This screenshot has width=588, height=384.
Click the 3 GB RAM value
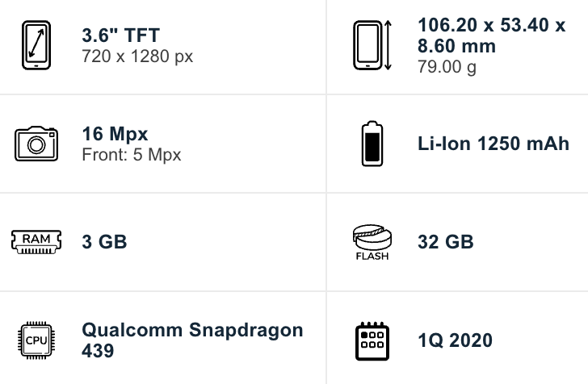pos(105,241)
